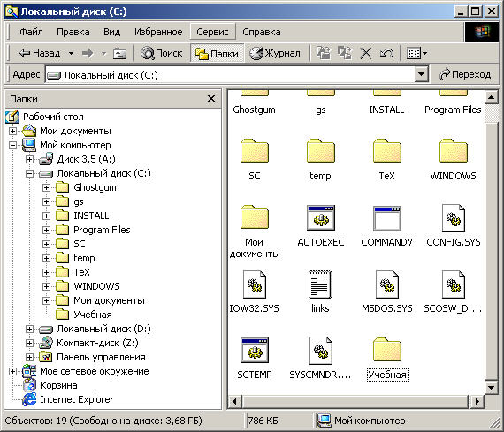Click vertical scrollbar down arrow
The image size is (504, 432).
(491, 387)
